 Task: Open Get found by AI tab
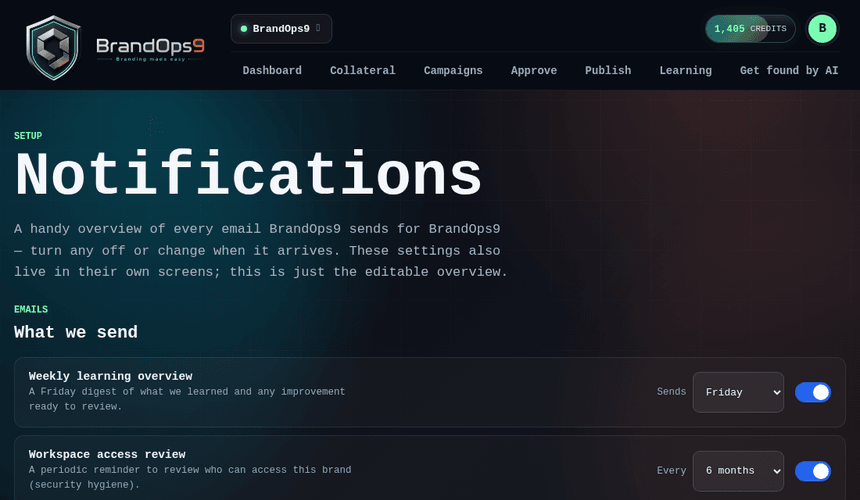[789, 70]
